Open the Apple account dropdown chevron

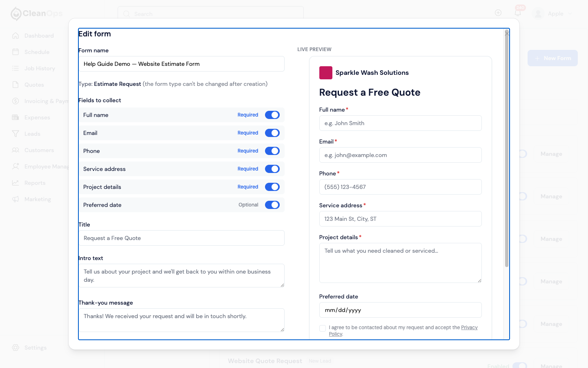pos(570,13)
